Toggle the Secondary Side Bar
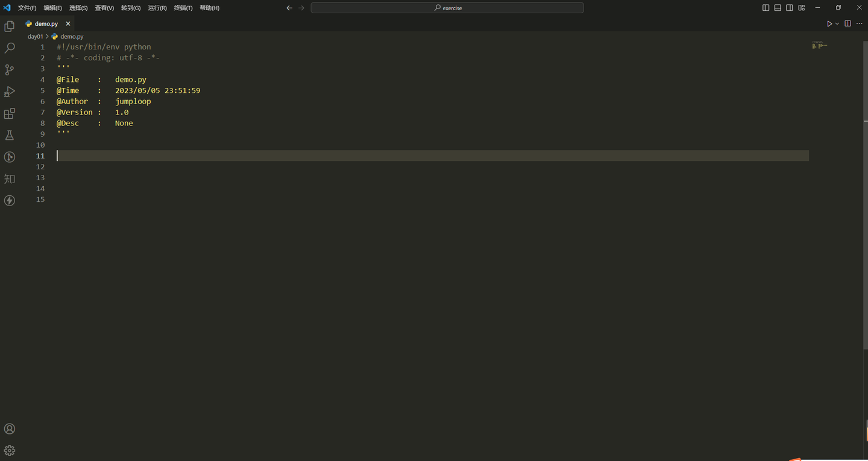The image size is (868, 461). tap(790, 8)
